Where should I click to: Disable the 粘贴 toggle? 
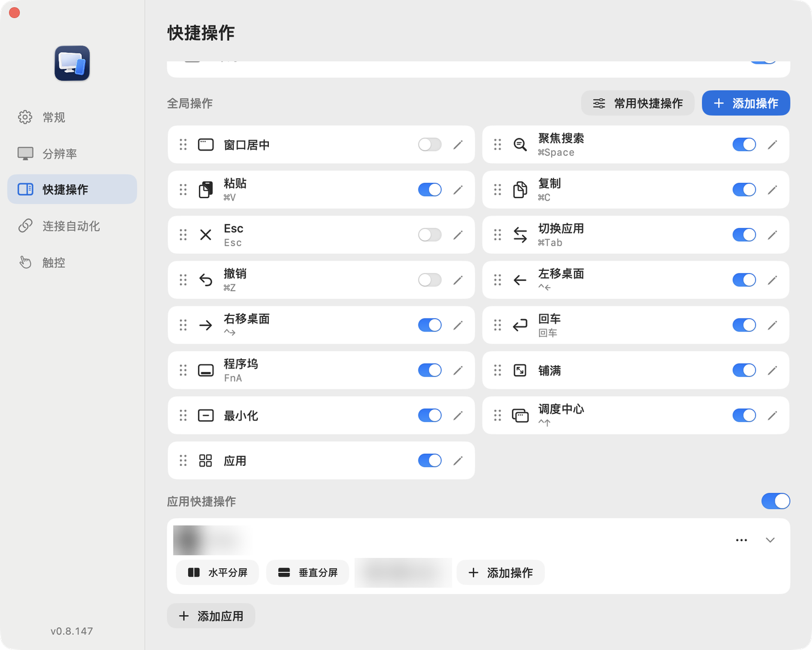(x=429, y=190)
